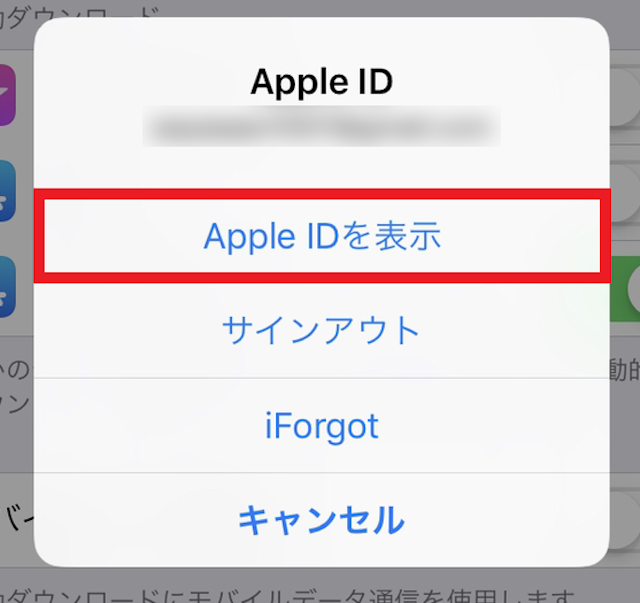This screenshot has height=603, width=640.
Task: Open the iForgot option
Action: 322,426
